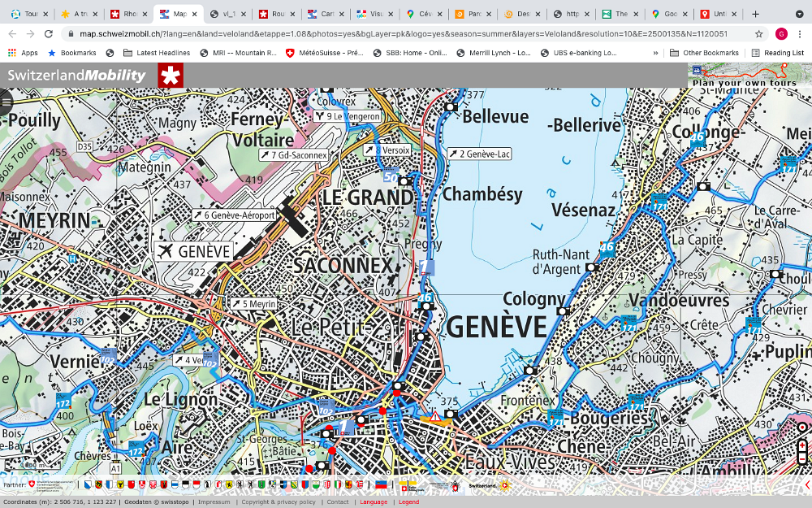Bookmark this page with star icon
The image size is (812, 508).
coord(758,34)
